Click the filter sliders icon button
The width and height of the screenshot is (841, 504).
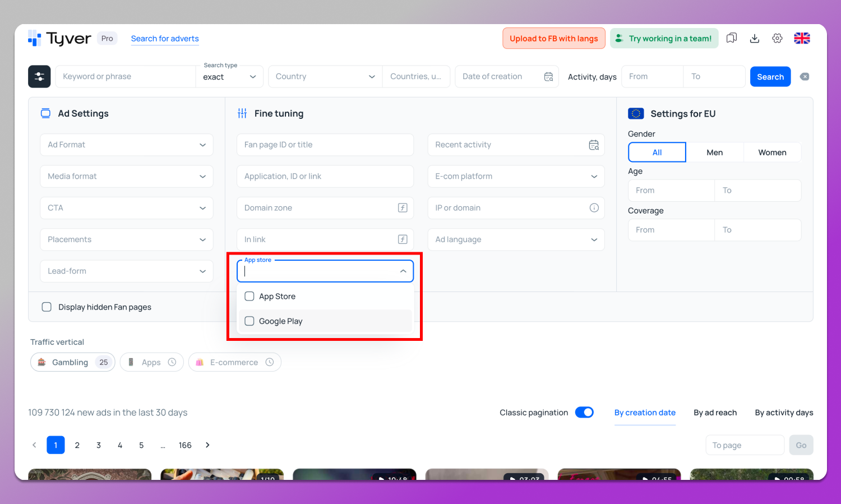(39, 77)
